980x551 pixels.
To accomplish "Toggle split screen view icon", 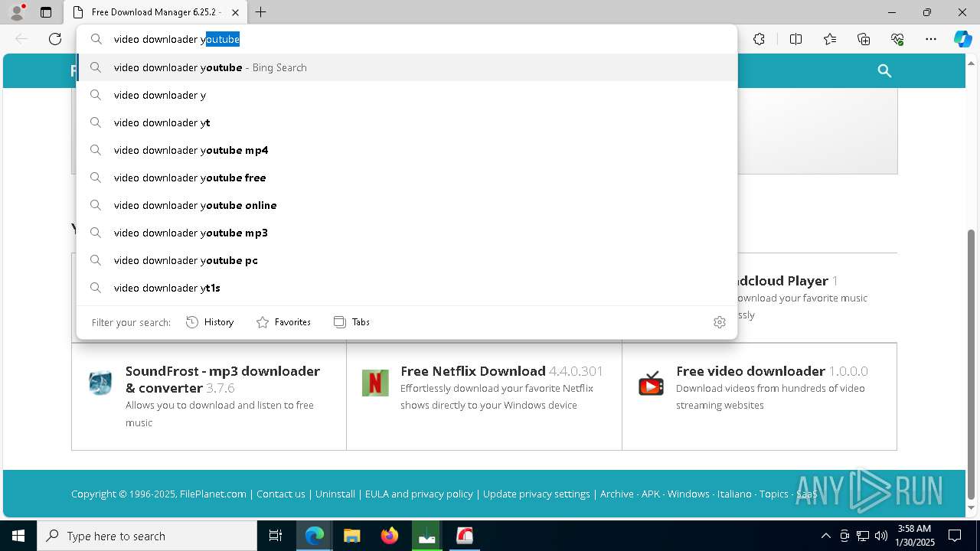I will tap(795, 39).
